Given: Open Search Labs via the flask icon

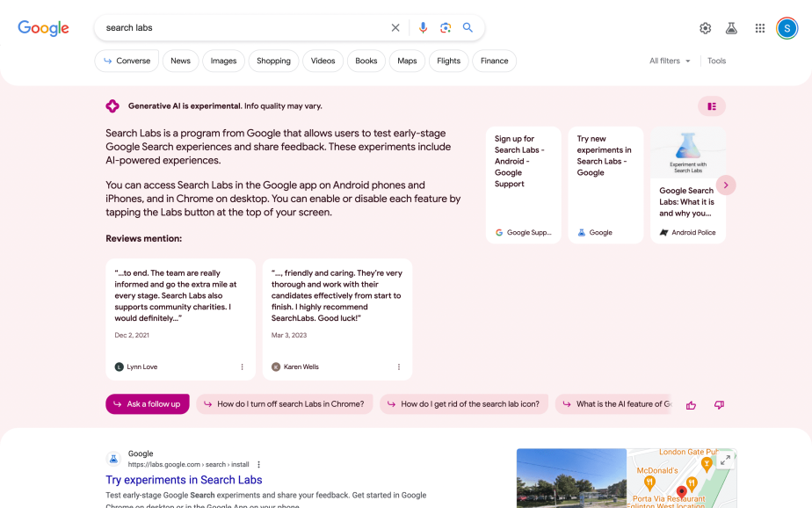Looking at the screenshot, I should coord(731,27).
